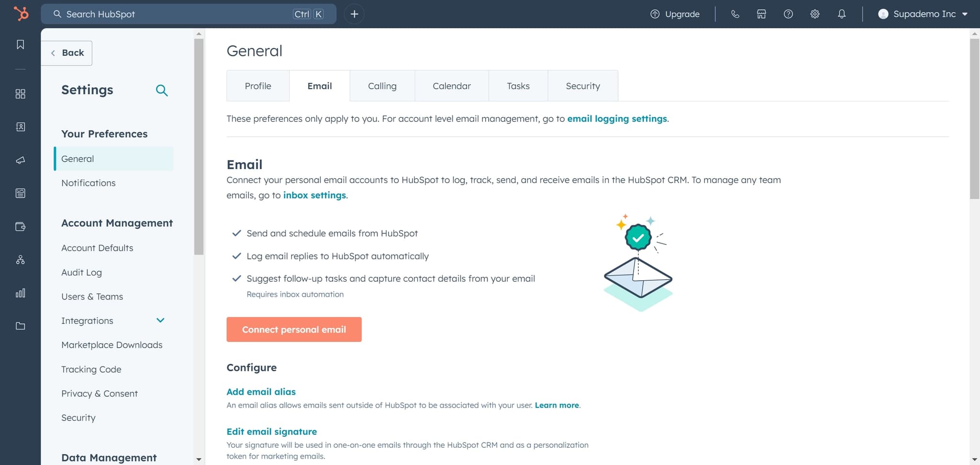This screenshot has height=465, width=980.
Task: Click the Connect personal email button
Action: point(294,329)
